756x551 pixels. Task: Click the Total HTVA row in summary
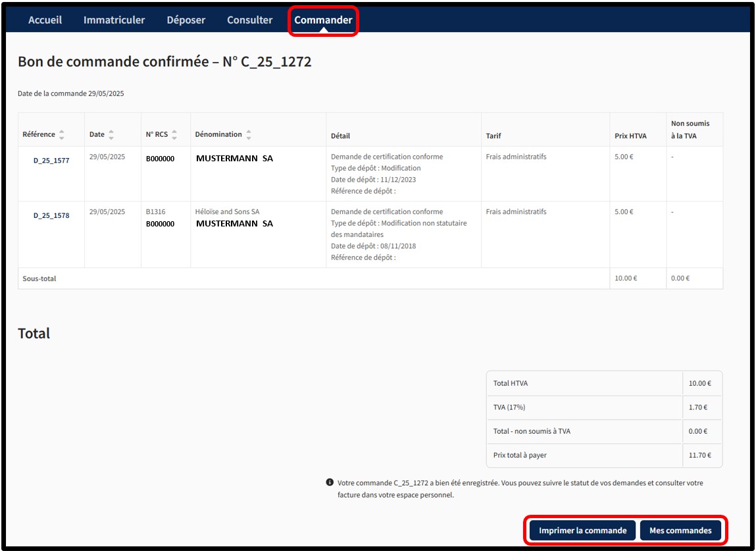(511, 383)
